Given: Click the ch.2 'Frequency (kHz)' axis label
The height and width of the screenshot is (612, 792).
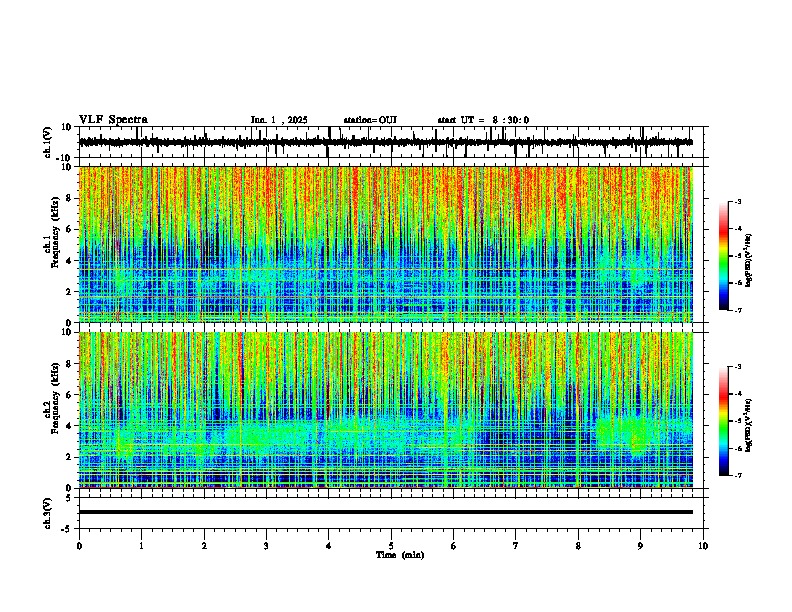Looking at the screenshot, I should (x=55, y=398).
